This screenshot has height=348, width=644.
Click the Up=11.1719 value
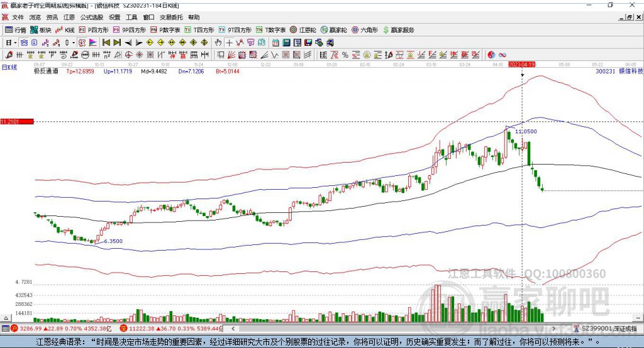118,71
